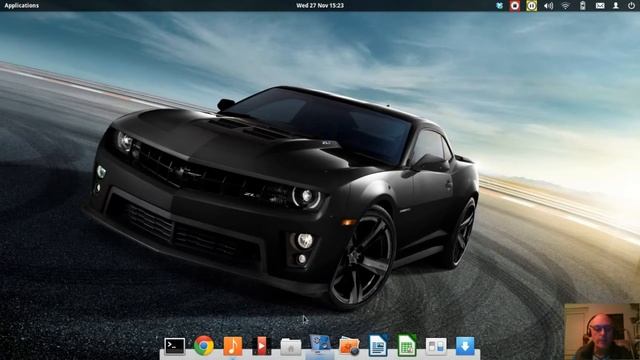Open the user accounts indicator
This screenshot has height=360, width=640.
point(616,6)
